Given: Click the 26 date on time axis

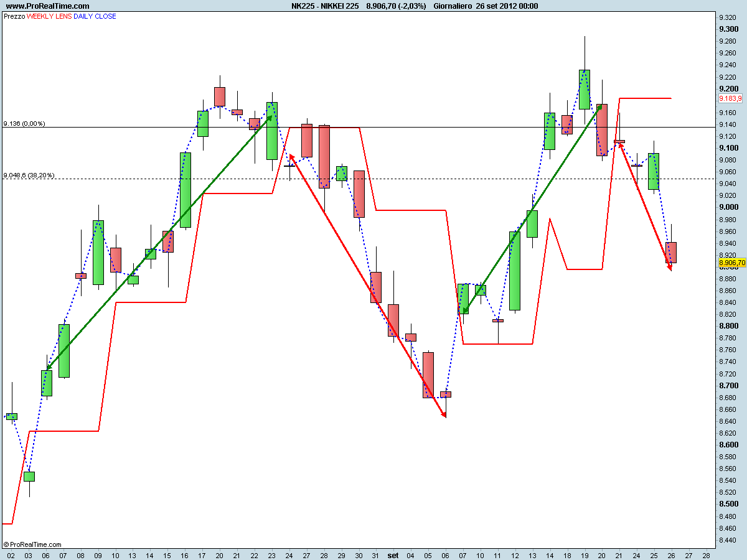Looking at the screenshot, I should 670,555.
